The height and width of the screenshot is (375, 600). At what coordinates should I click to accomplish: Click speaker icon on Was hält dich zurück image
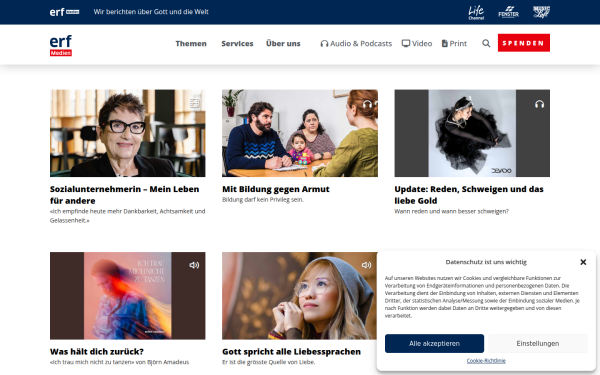pos(194,265)
